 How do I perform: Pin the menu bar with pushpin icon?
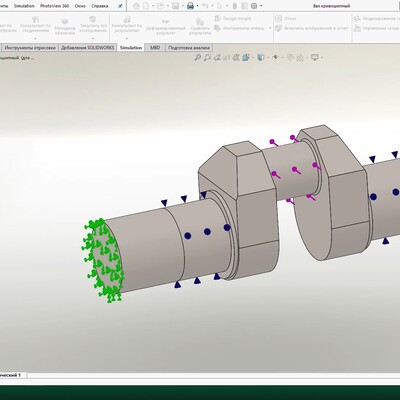[120, 6]
